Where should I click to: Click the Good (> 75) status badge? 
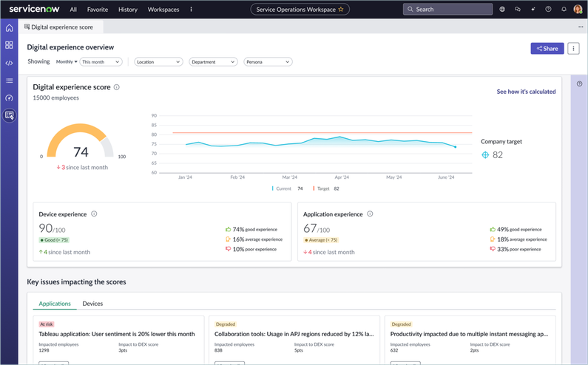coord(54,240)
